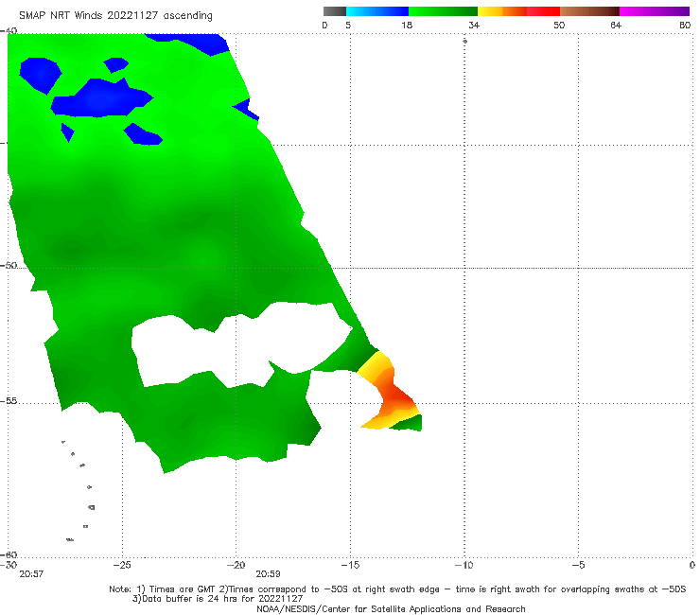Click the yellow-orange segment of the color bar

pyautogui.click(x=501, y=11)
